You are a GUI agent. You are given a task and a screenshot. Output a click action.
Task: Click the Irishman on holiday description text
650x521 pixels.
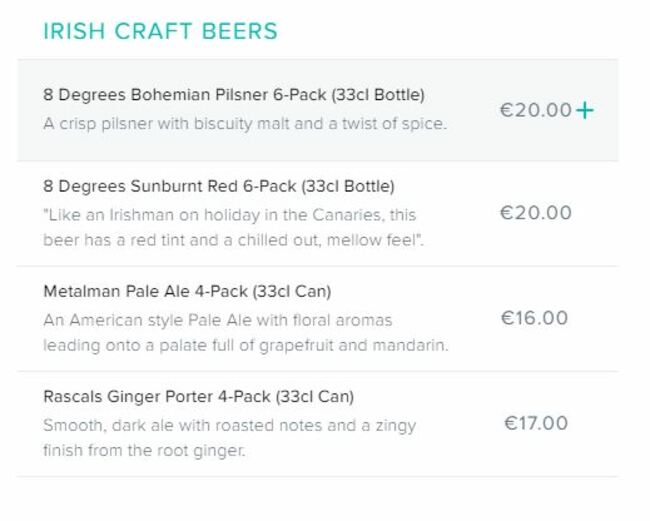click(x=230, y=215)
